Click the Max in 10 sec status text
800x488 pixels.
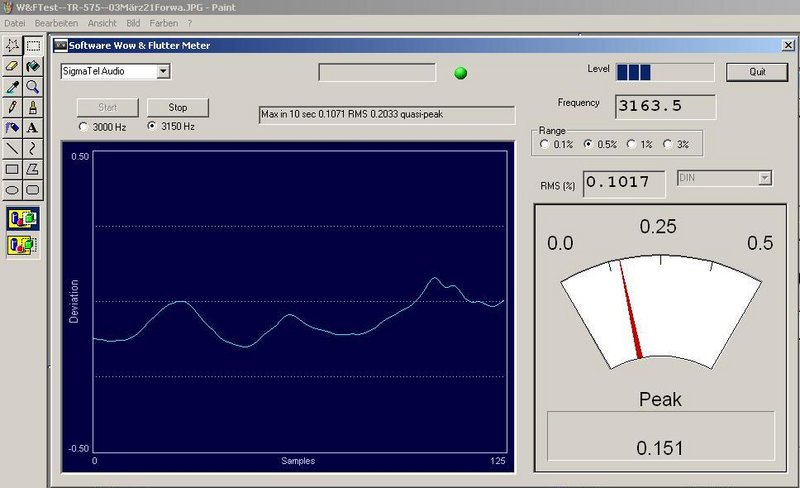tap(387, 115)
